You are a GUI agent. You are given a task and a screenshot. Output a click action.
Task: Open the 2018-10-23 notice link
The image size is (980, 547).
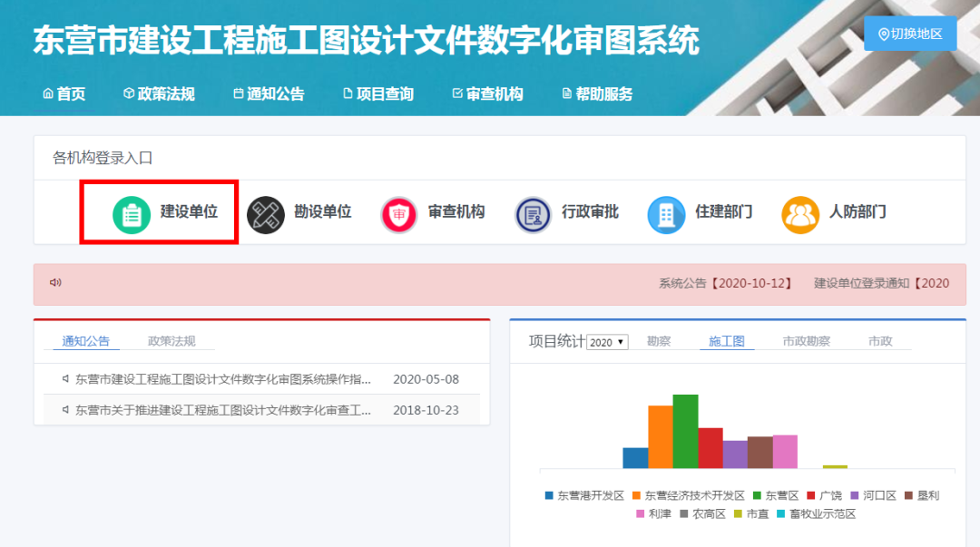[222, 410]
